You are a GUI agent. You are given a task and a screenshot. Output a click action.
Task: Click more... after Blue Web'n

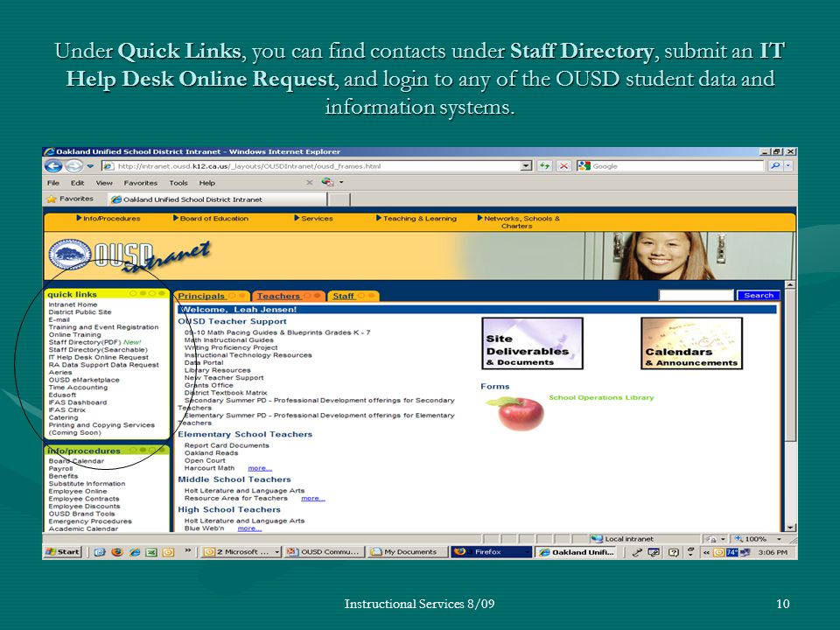click(249, 528)
